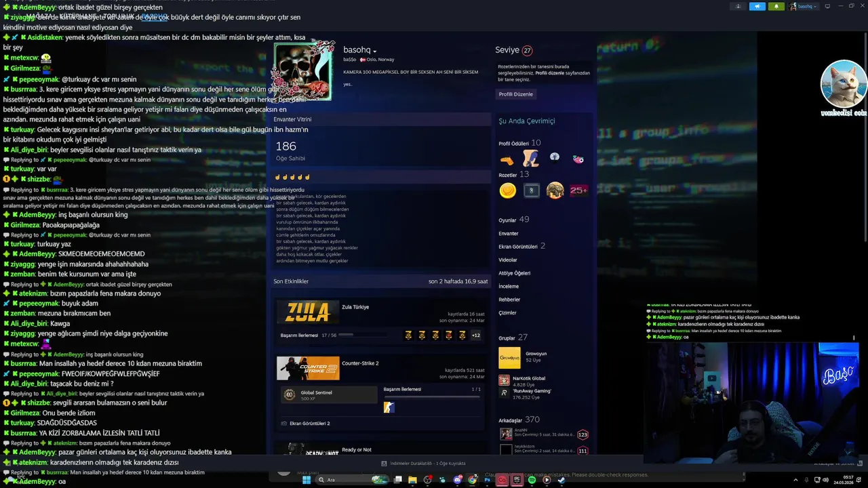Open the Windows Start button
The image size is (868, 488).
[x=306, y=480]
